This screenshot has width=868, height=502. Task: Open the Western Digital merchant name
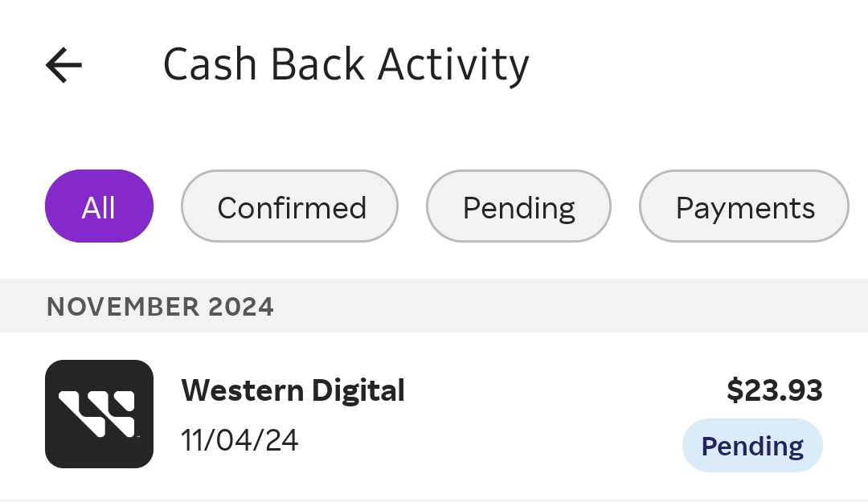(293, 391)
